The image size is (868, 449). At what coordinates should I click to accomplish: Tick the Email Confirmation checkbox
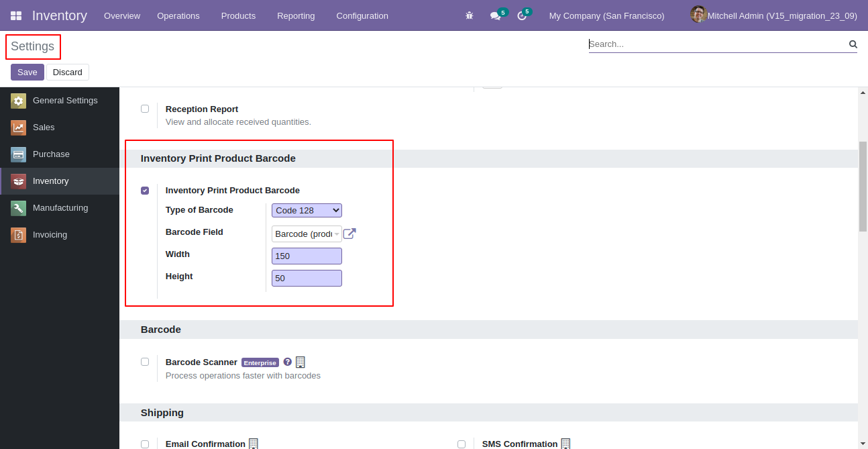[145, 444]
